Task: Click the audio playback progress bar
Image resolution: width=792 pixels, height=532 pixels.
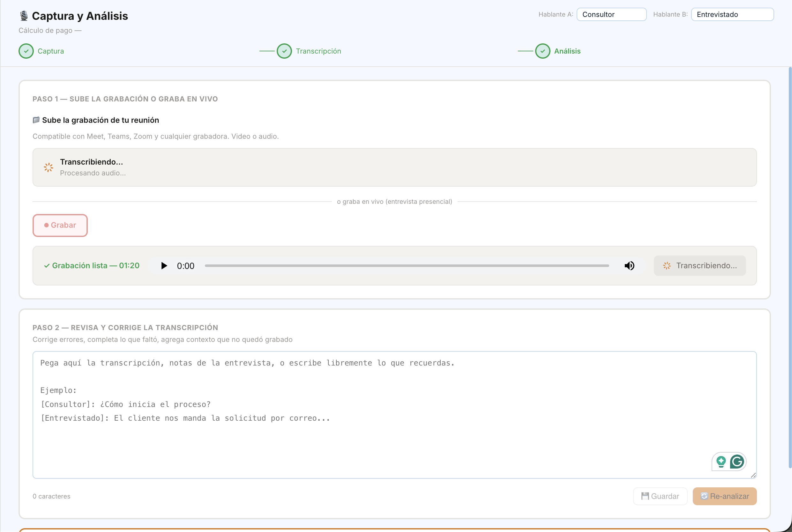Action: click(407, 266)
